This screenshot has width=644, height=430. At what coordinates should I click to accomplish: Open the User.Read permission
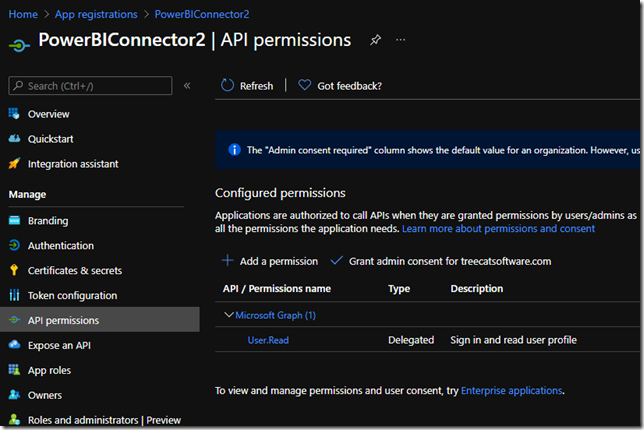[268, 340]
